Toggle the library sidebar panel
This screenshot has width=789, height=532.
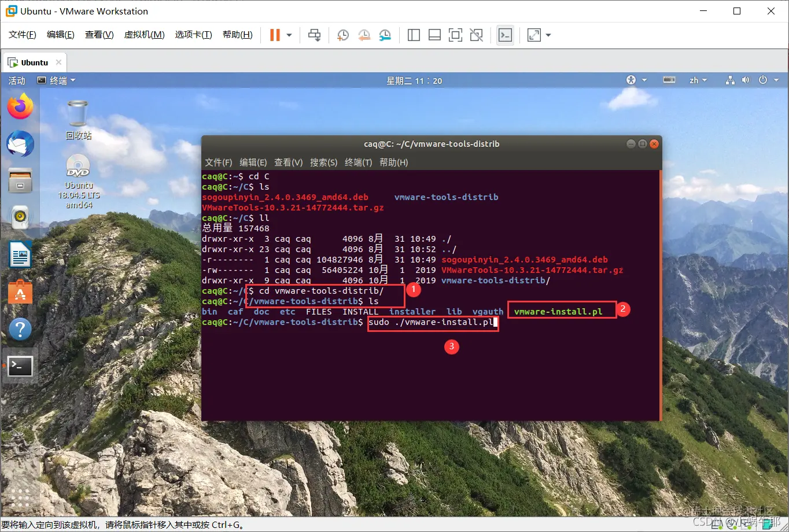(414, 35)
